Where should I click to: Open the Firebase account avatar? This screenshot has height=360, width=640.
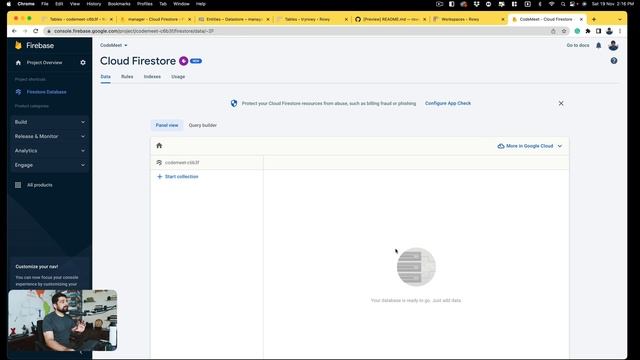tap(613, 45)
